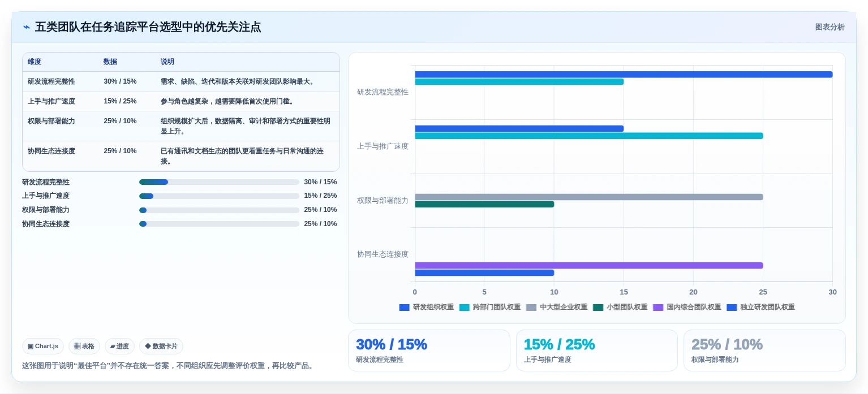Click the 图表分析 label in the header
Image resolution: width=868 pixels, height=394 pixels.
[830, 27]
